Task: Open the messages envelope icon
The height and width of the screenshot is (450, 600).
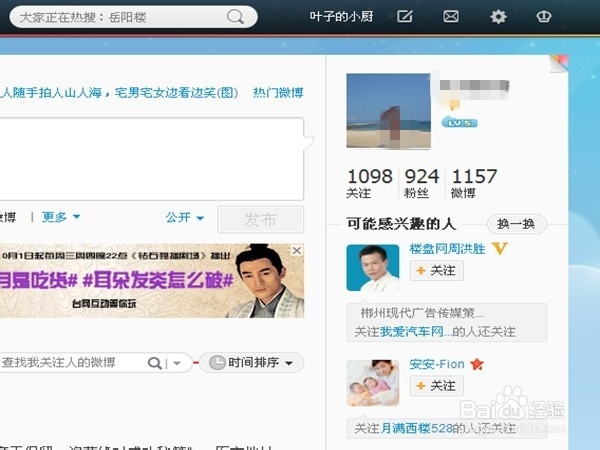Action: (451, 16)
